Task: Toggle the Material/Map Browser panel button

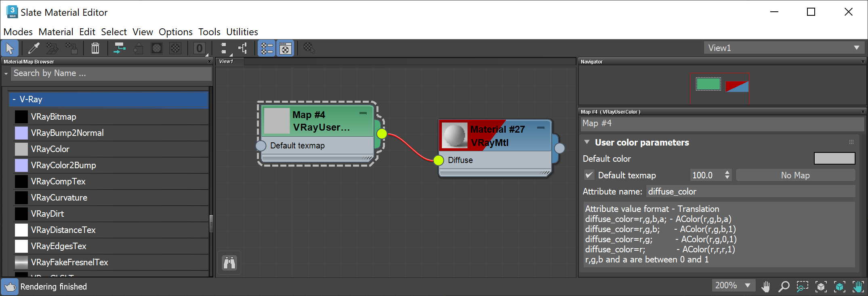Action: pyautogui.click(x=267, y=48)
